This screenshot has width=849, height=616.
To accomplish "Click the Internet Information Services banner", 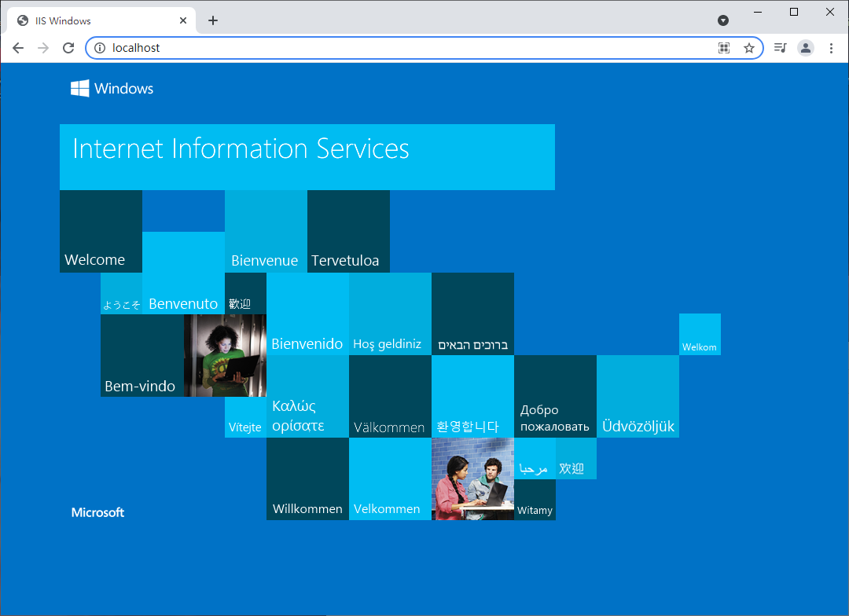I will click(x=307, y=157).
